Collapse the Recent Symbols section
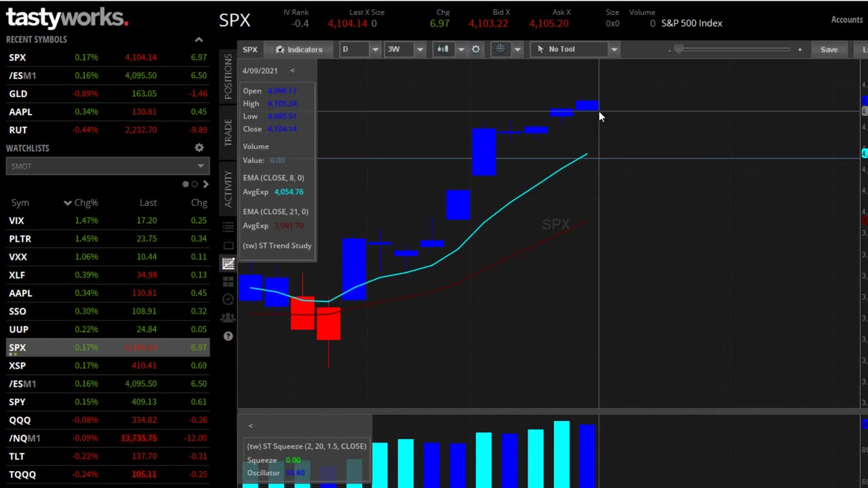This screenshot has width=868, height=488. pyautogui.click(x=199, y=39)
